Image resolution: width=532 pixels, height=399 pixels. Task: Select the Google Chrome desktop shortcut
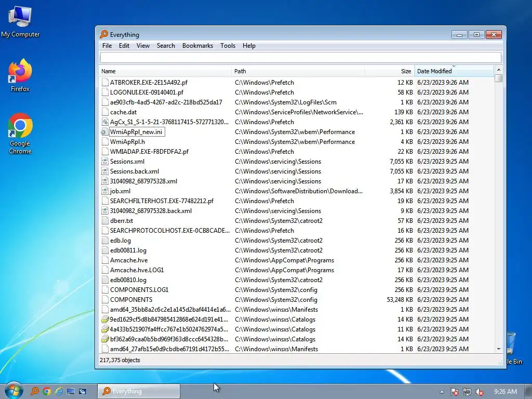click(20, 134)
